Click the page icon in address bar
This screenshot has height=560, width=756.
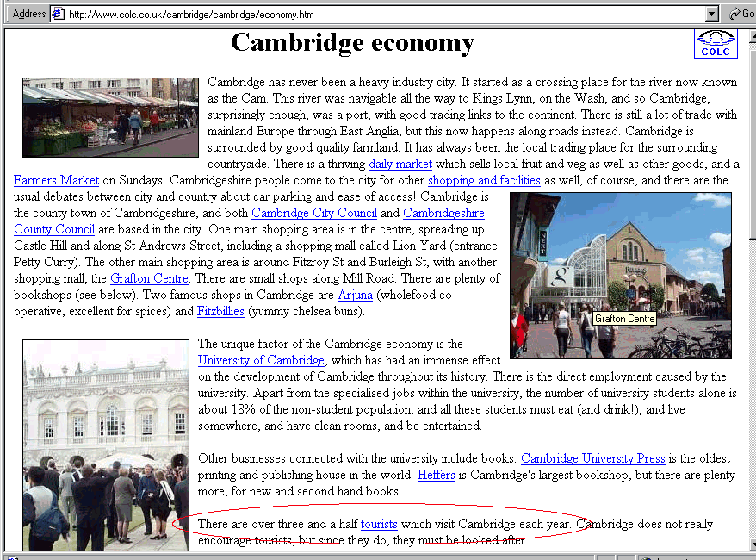pos(58,14)
